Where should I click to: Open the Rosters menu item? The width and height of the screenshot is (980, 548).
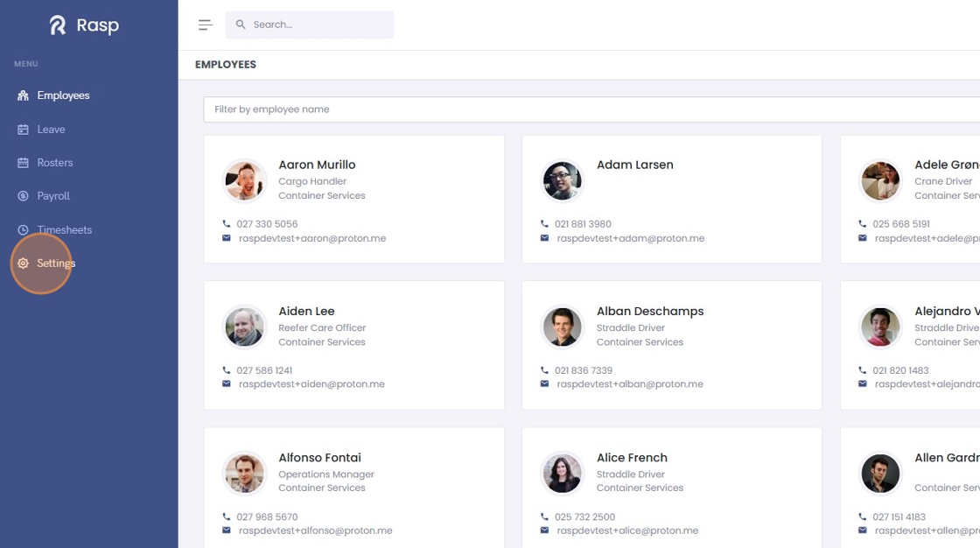click(54, 163)
